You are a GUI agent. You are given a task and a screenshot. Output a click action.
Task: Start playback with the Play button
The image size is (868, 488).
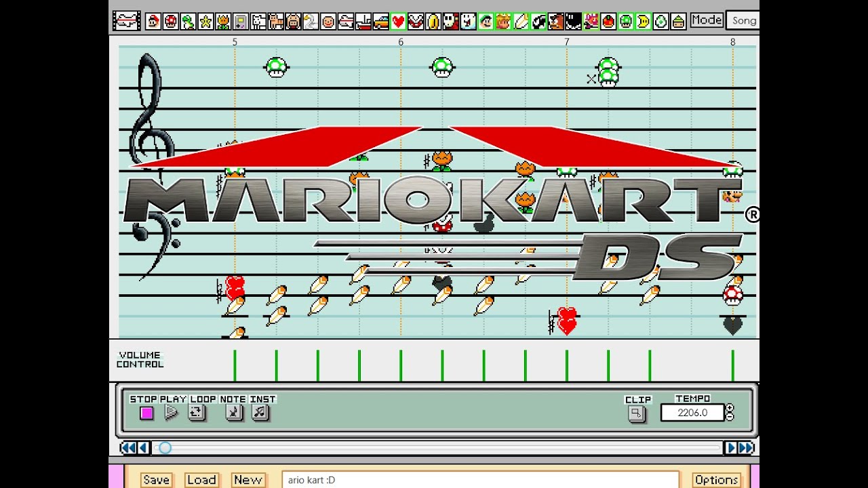tap(171, 412)
